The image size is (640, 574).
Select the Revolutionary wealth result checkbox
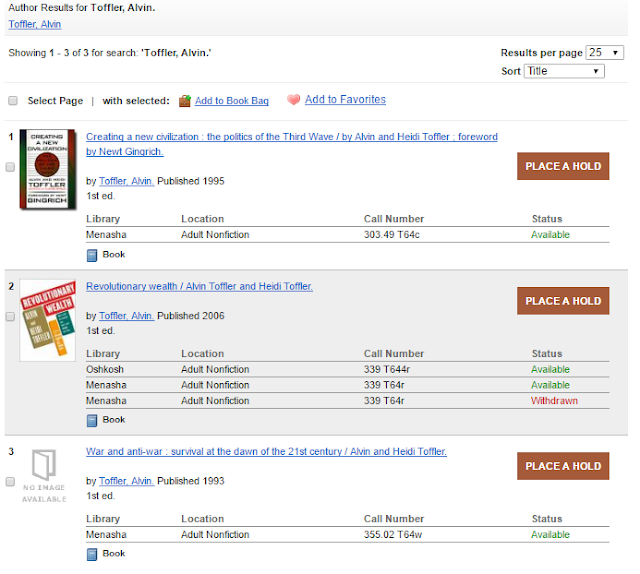point(10,317)
